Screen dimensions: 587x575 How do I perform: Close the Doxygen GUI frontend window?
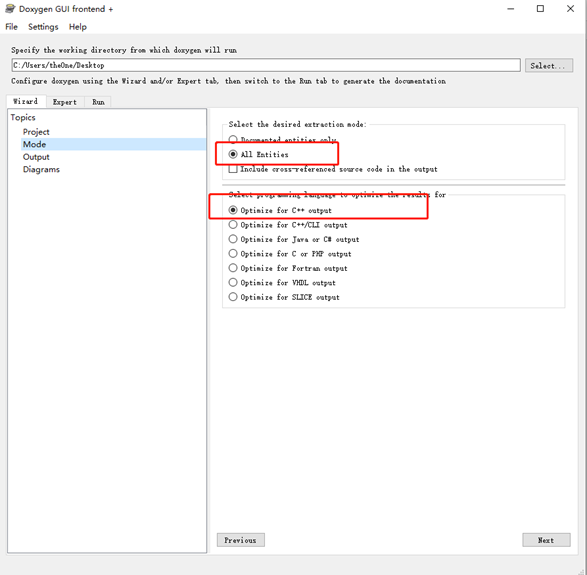tap(570, 9)
